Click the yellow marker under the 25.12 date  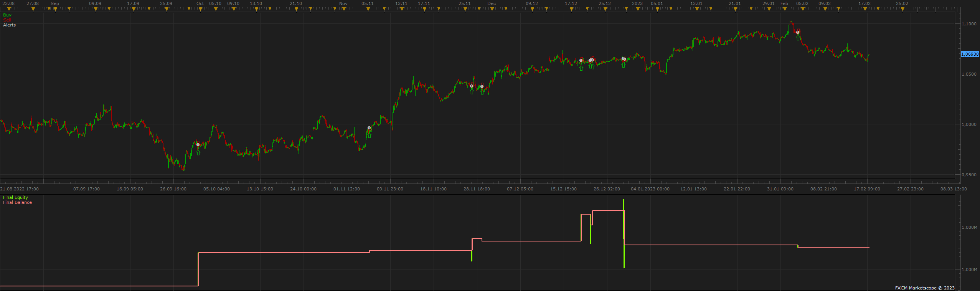[605, 9]
